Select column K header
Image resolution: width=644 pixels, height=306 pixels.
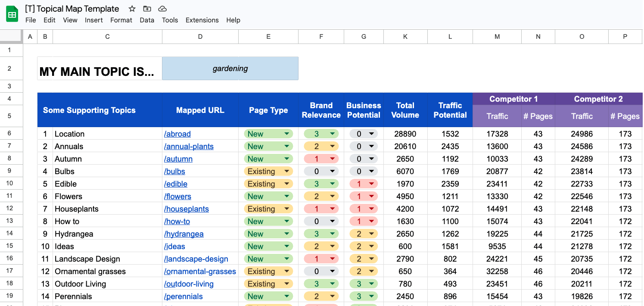405,37
